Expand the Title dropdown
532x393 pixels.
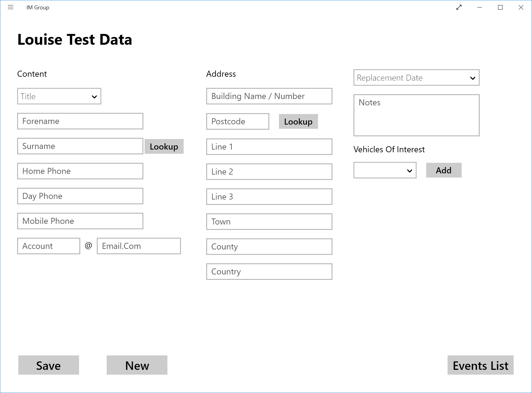tap(59, 96)
